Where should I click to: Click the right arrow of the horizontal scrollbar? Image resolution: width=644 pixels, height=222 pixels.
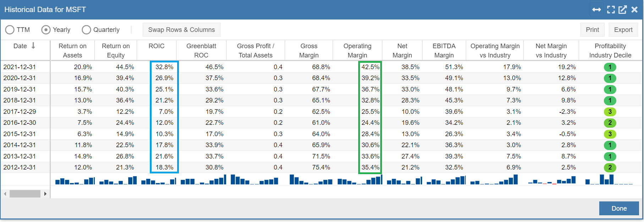pos(45,194)
